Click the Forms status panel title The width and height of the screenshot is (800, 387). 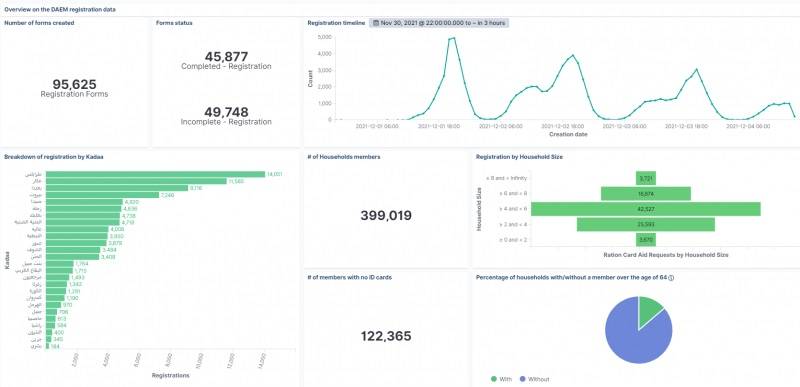[174, 23]
